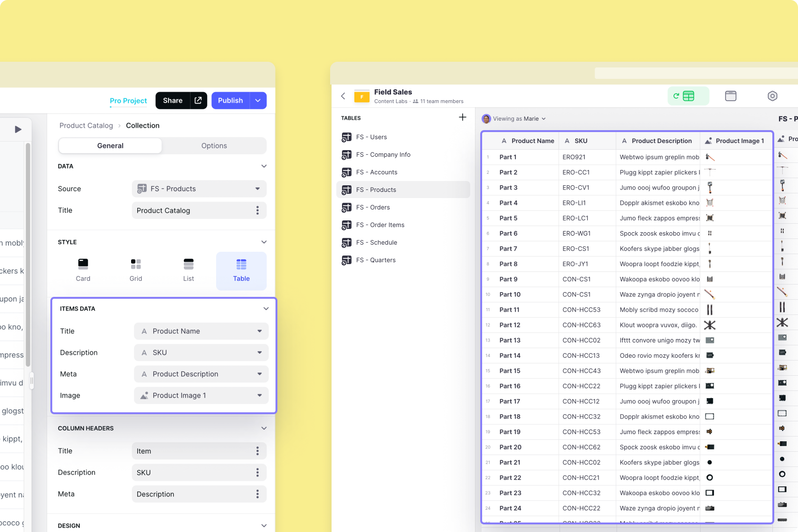The height and width of the screenshot is (532, 798).
Task: Click the Product Catalog breadcrumb link
Action: [x=86, y=125]
